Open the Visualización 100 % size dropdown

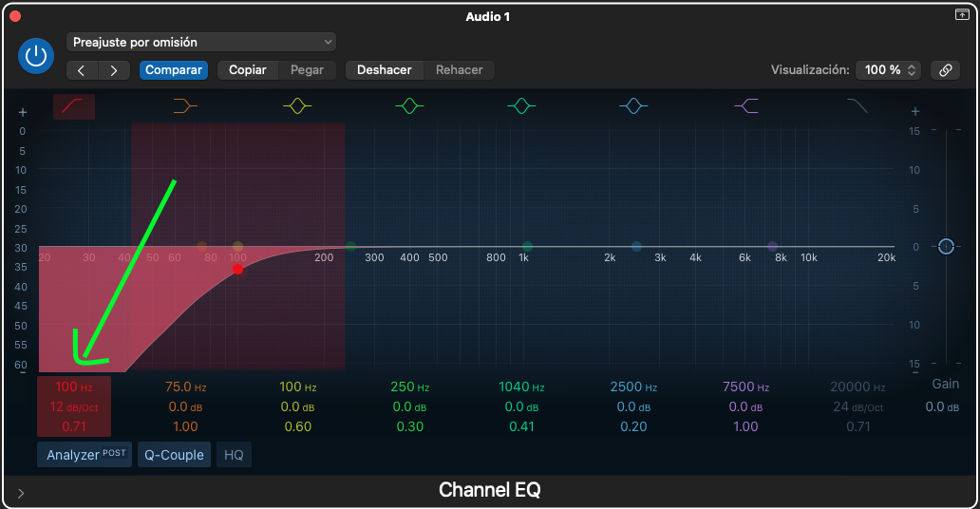point(888,70)
